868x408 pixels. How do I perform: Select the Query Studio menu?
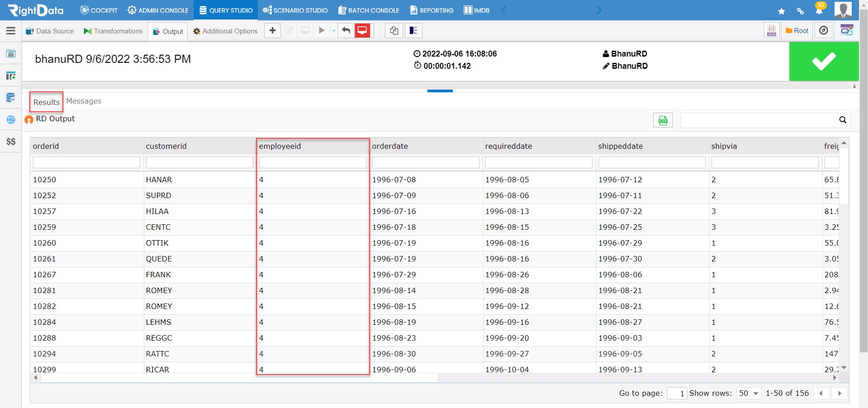point(226,10)
